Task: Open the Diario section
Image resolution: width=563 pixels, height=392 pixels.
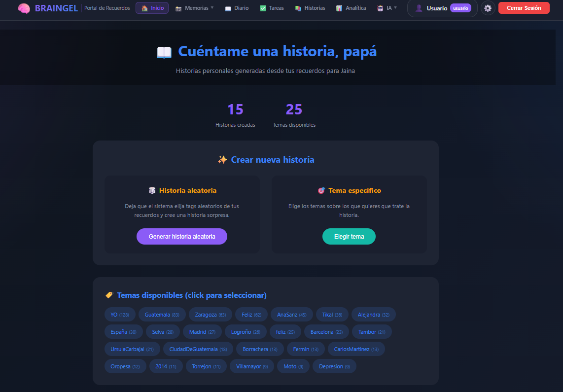Action: [237, 8]
